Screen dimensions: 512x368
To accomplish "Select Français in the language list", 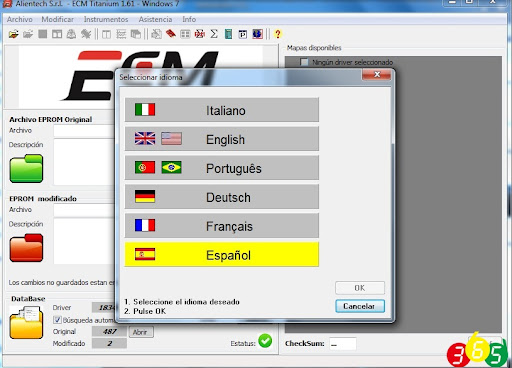I will coord(222,226).
